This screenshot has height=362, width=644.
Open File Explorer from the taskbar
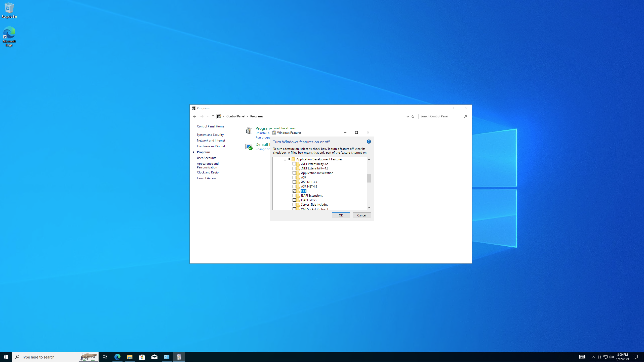click(130, 357)
